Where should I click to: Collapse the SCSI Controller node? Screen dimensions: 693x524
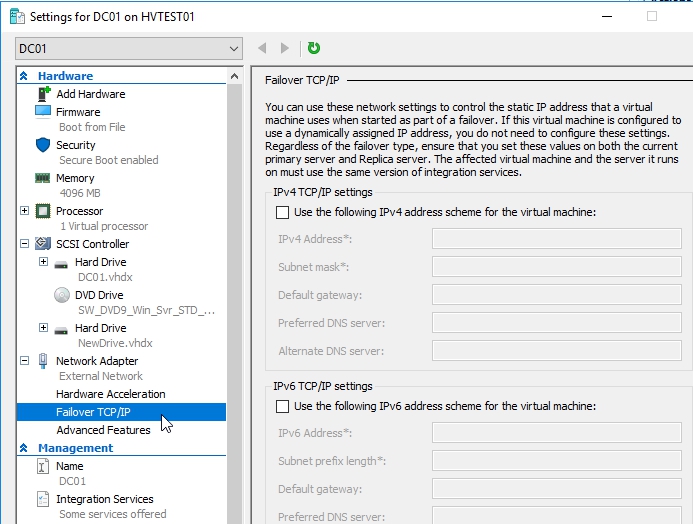(25, 244)
